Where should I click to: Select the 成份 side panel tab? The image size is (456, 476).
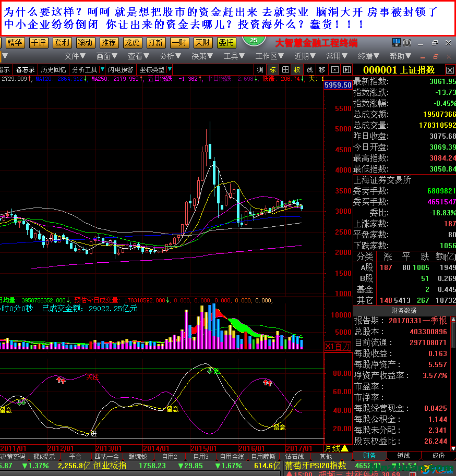[x=438, y=456]
